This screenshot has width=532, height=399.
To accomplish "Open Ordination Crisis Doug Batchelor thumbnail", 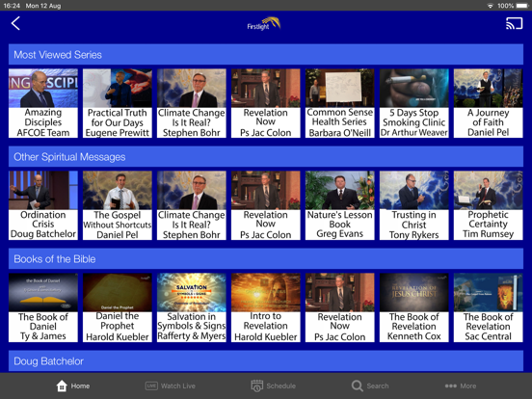I will point(43,205).
